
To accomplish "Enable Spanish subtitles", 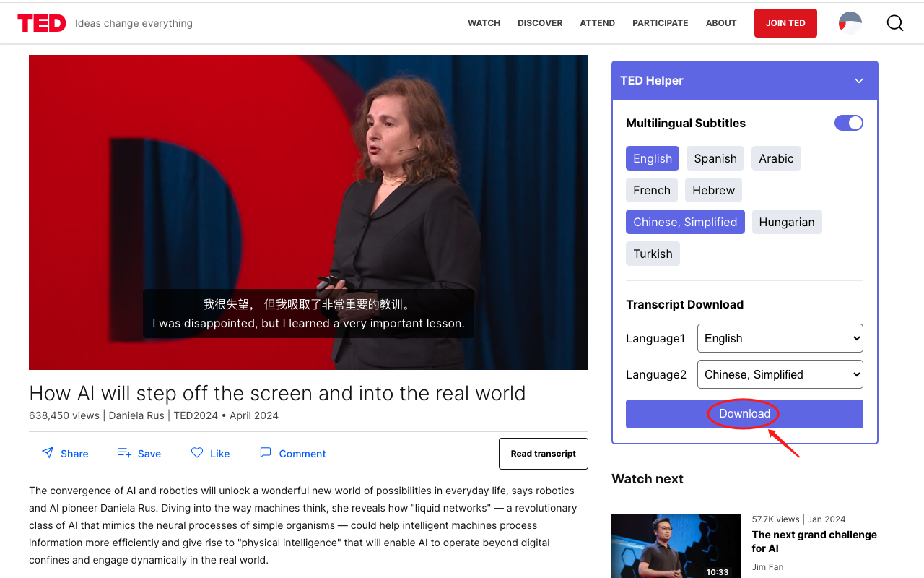I will coord(715,158).
